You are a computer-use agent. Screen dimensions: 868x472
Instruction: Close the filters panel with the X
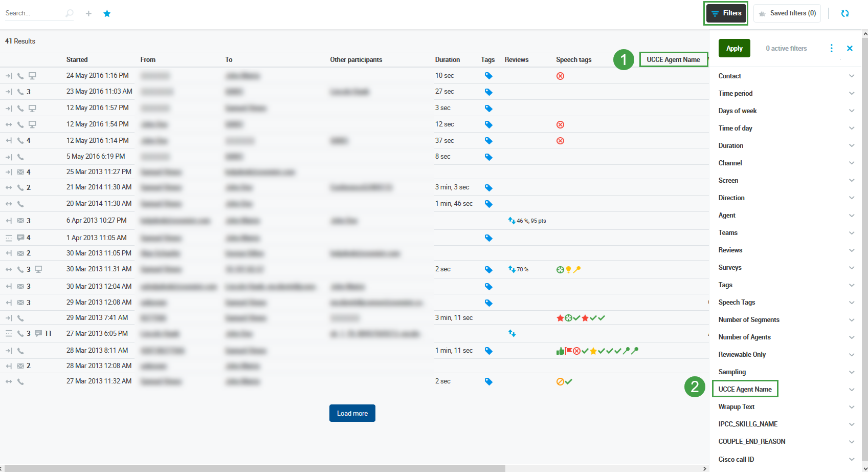point(850,48)
